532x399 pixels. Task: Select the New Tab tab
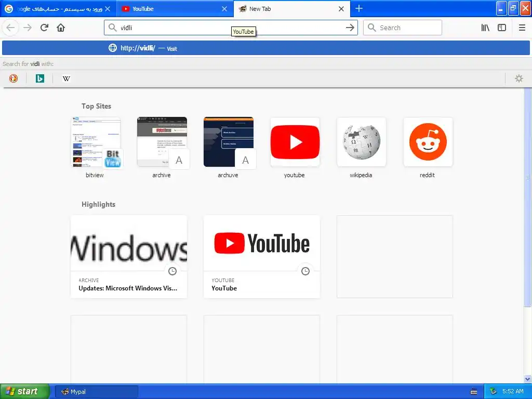(292, 9)
